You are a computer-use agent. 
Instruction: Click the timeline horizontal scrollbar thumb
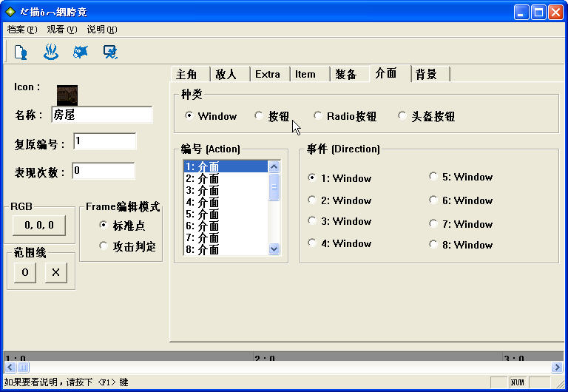22,368
